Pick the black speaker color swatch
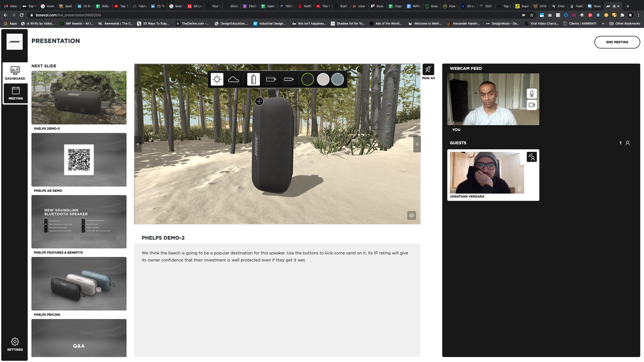Screen dimensions: 644x362 [x=307, y=79]
